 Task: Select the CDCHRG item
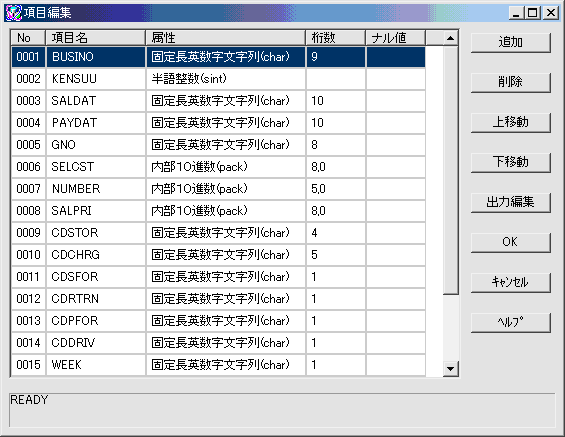tap(96, 255)
